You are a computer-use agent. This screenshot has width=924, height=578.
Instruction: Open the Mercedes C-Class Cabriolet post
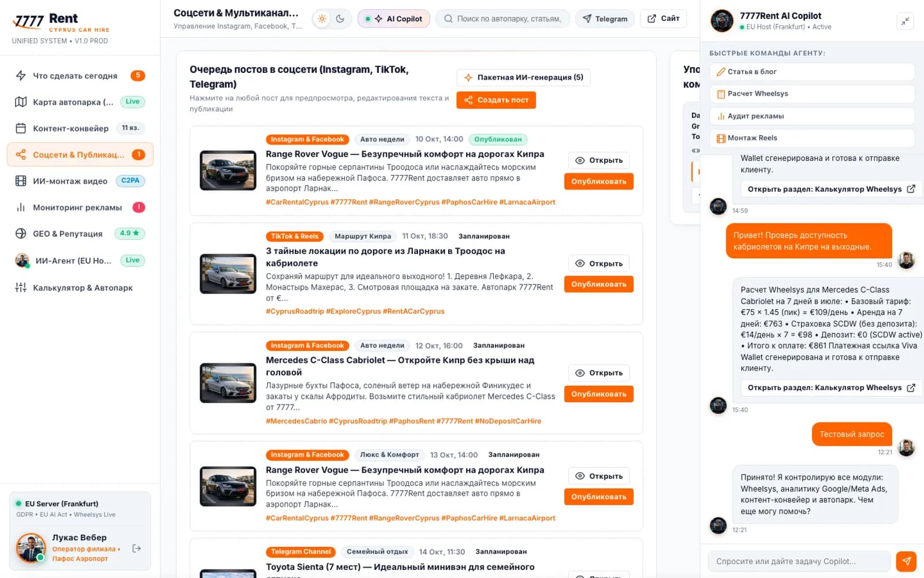click(599, 373)
